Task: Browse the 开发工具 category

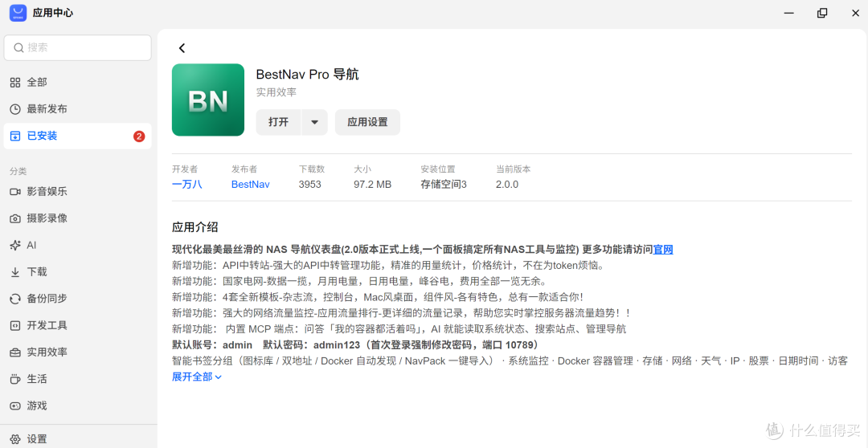Action: 77,325
